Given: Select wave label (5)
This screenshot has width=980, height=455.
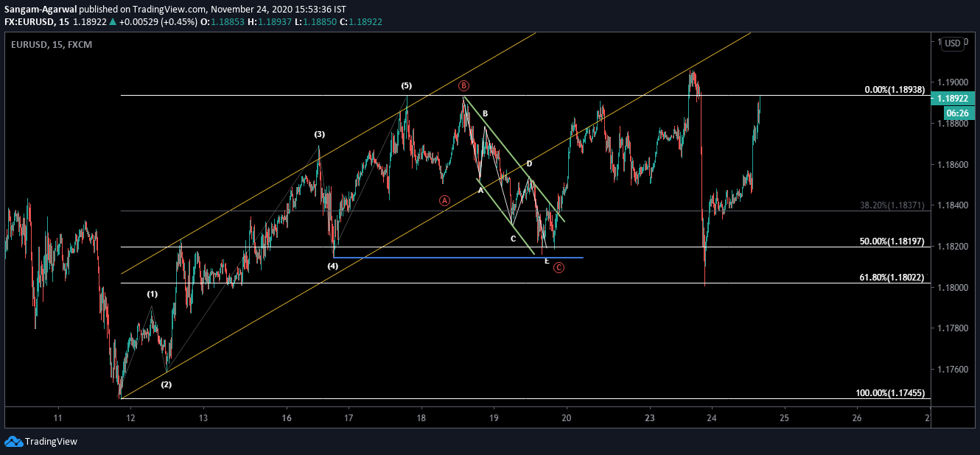Looking at the screenshot, I should [x=407, y=85].
